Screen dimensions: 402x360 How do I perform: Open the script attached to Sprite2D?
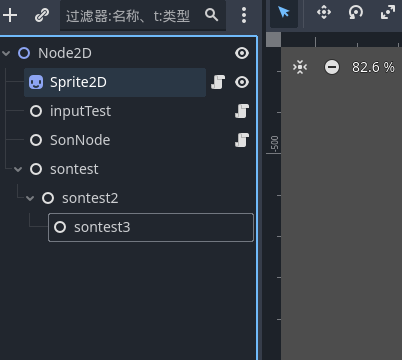click(x=218, y=82)
